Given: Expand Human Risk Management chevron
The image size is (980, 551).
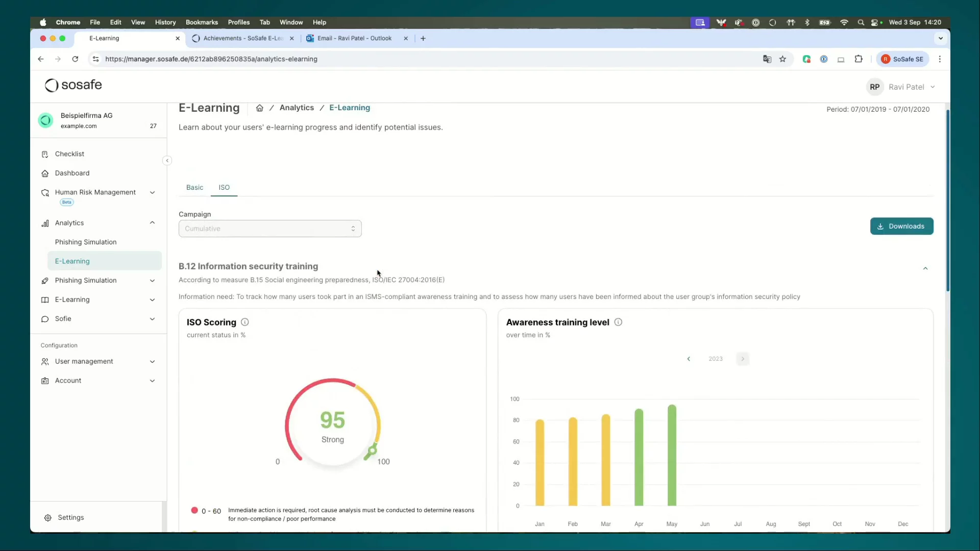Looking at the screenshot, I should tap(152, 193).
